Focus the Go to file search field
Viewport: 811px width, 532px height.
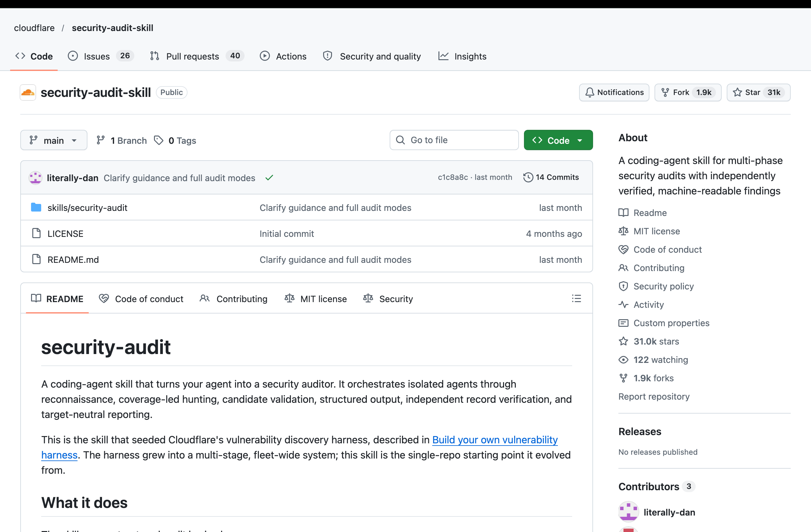[454, 140]
